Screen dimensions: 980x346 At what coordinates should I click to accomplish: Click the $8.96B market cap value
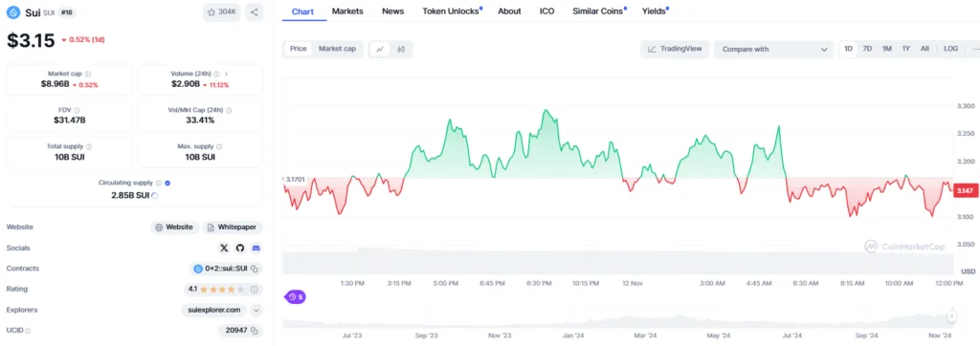point(55,84)
